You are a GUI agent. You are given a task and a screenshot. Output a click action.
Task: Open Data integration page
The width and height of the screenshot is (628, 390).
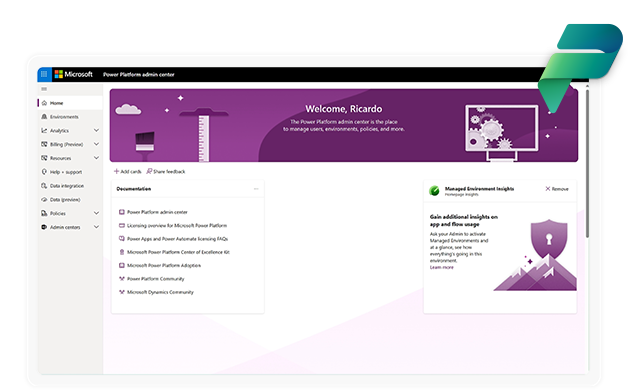click(x=70, y=186)
